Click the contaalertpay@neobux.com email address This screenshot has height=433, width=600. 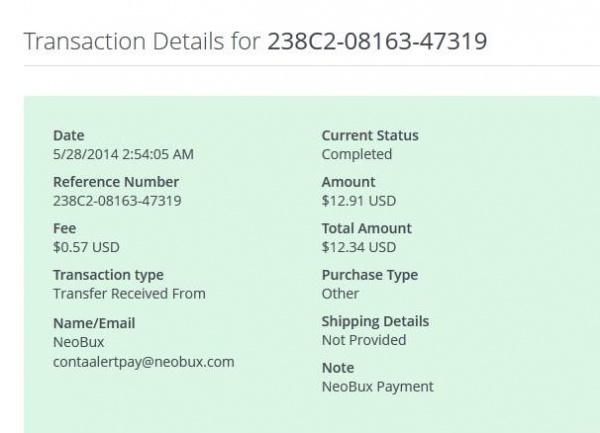(x=143, y=361)
